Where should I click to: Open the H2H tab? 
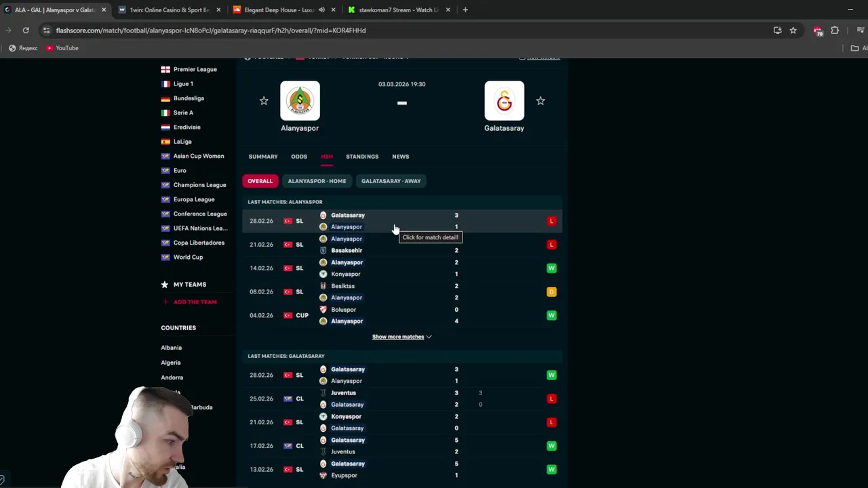(327, 157)
